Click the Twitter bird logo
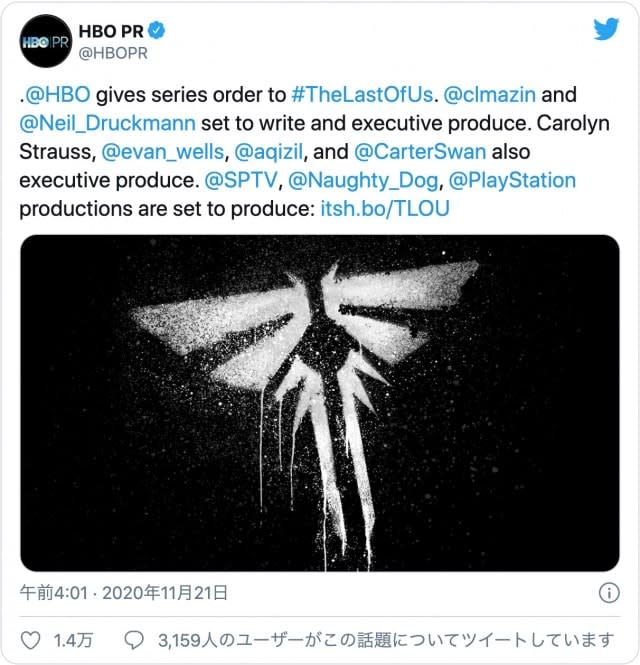The width and height of the screenshot is (640, 665). [x=606, y=29]
